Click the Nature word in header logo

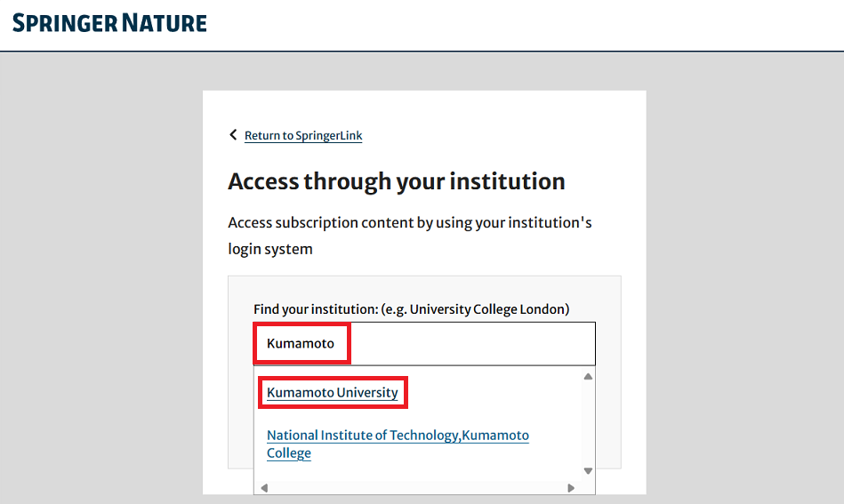pos(165,23)
